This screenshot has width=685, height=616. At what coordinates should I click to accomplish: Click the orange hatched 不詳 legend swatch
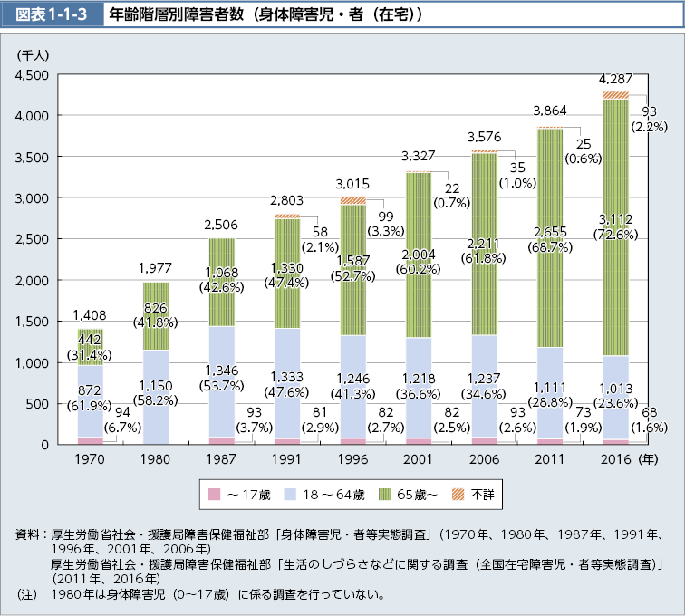458,495
